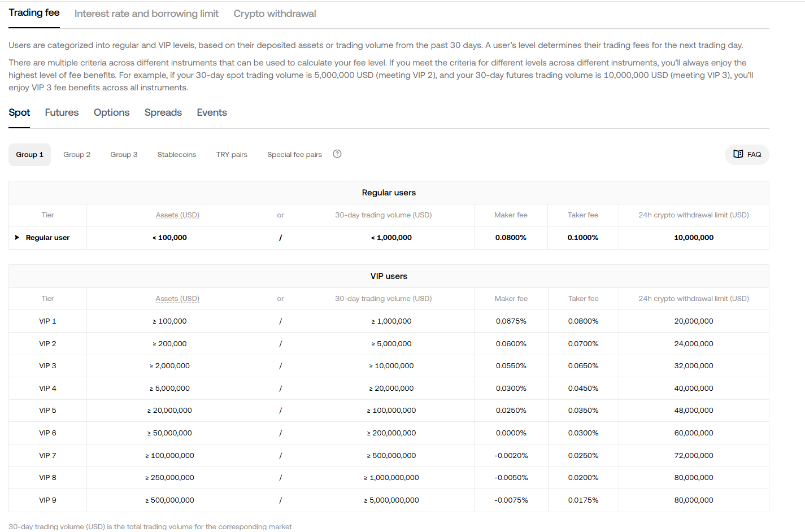Click the ≥ 5,000,000,000 trading volume cell
Screen dimensions: 805x532
(x=391, y=500)
